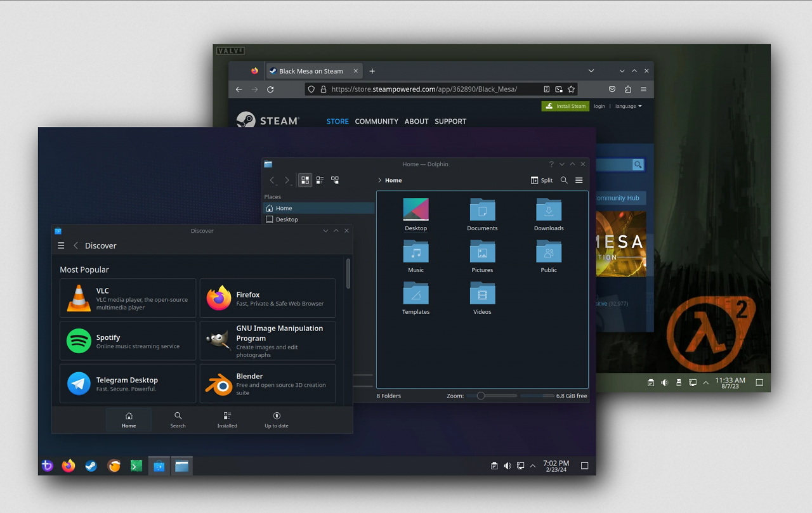Viewport: 812px width, 513px height.
Task: Open the Firefox Extensions button
Action: (x=628, y=89)
